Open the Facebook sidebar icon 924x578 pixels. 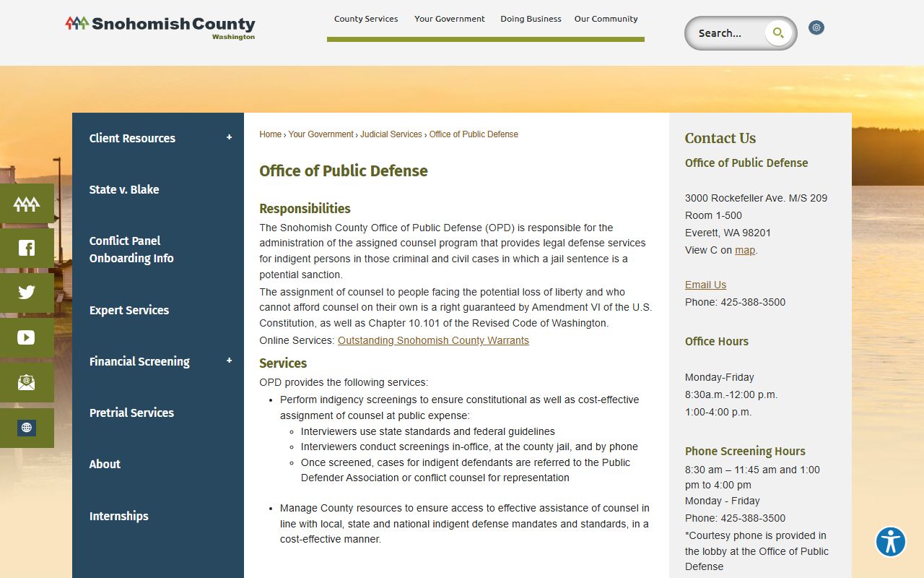27,249
